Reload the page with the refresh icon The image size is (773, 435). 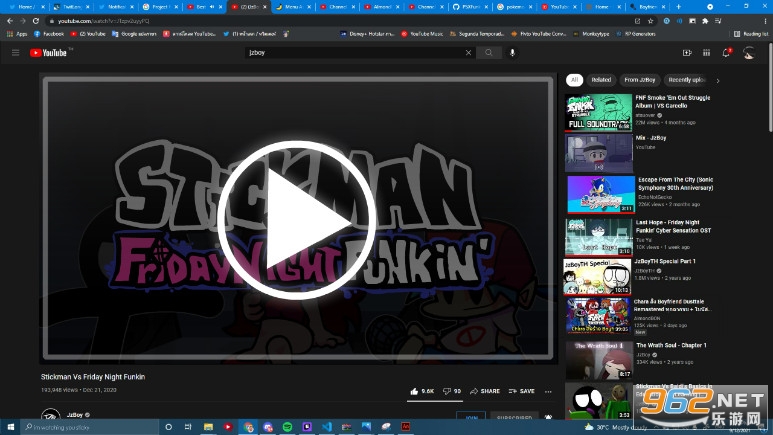[35, 21]
